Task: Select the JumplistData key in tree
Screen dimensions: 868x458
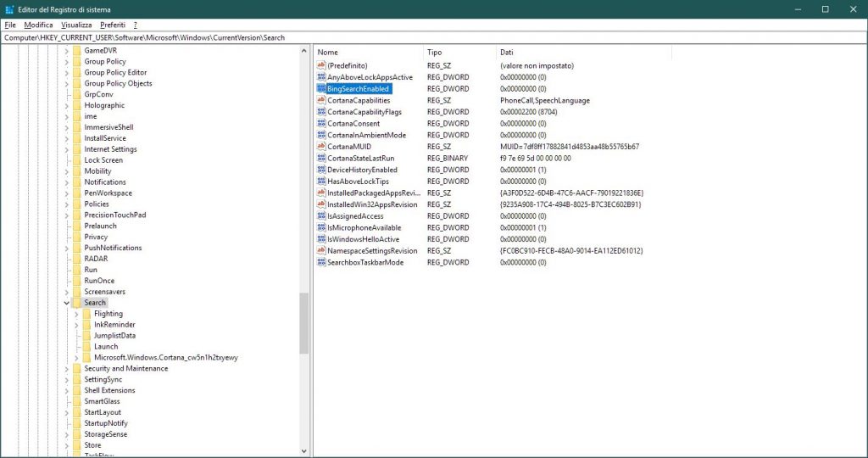Action: pyautogui.click(x=114, y=336)
